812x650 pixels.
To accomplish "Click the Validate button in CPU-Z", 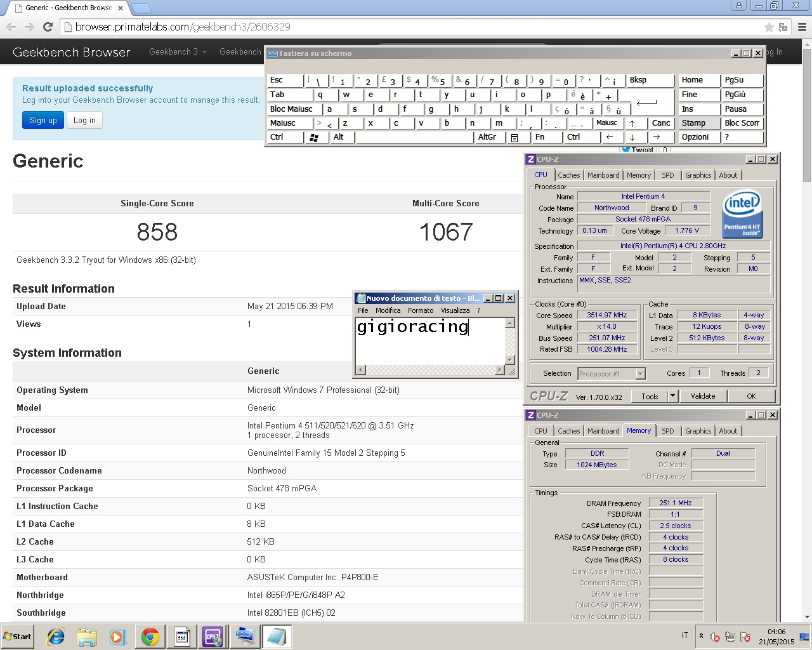I will pyautogui.click(x=703, y=396).
